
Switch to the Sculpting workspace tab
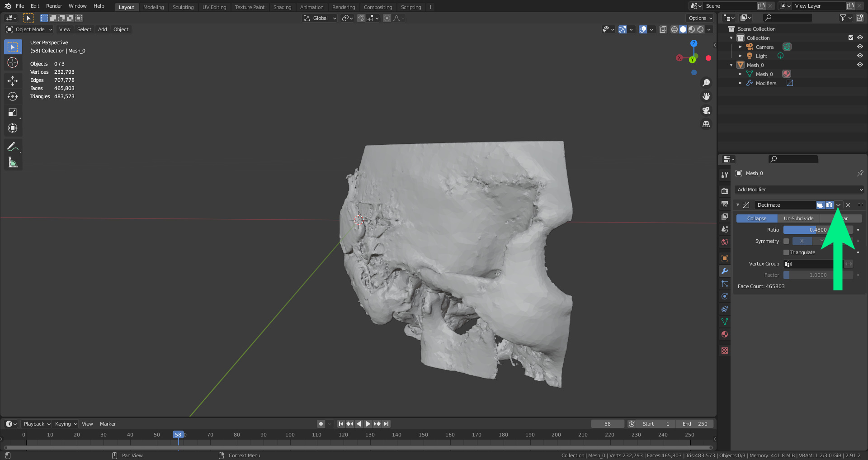[183, 7]
